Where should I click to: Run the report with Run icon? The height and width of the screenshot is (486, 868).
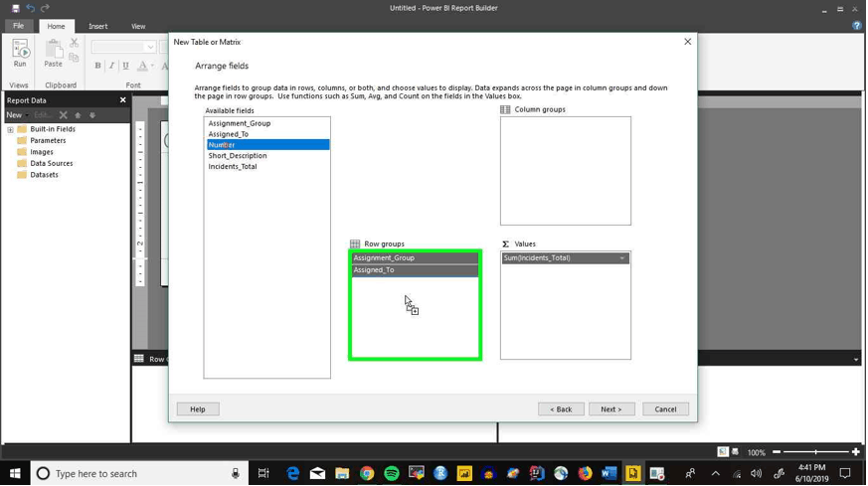20,53
